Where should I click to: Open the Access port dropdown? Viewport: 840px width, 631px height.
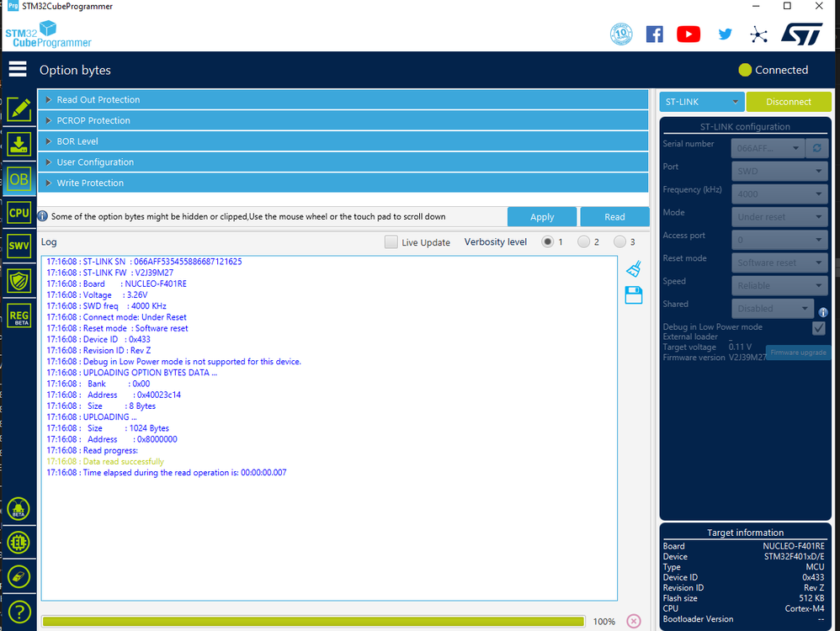click(779, 240)
